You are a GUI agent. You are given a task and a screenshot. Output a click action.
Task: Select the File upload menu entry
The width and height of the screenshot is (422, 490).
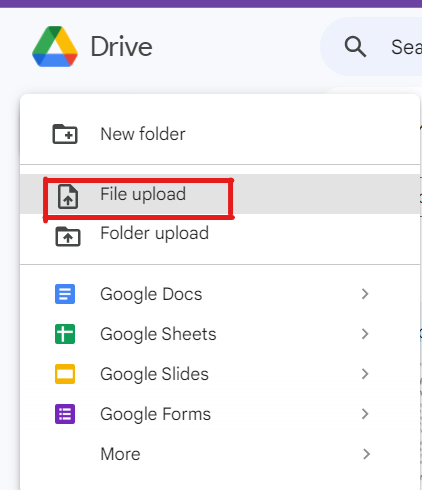click(x=220, y=194)
